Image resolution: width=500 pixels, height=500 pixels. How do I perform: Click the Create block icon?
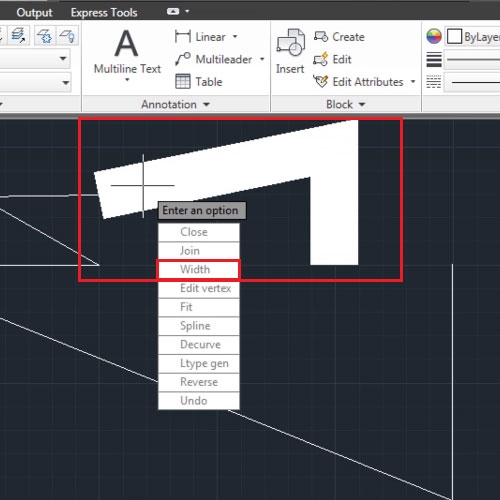pos(321,36)
